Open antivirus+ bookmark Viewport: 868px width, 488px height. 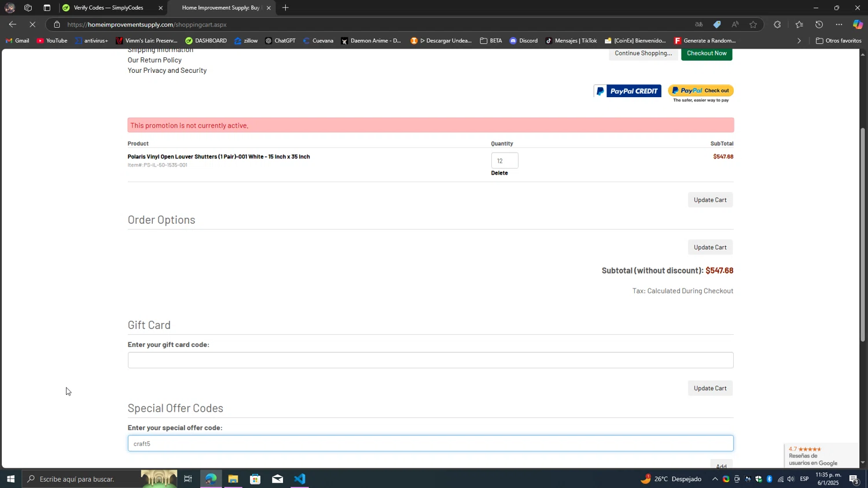[x=91, y=40]
